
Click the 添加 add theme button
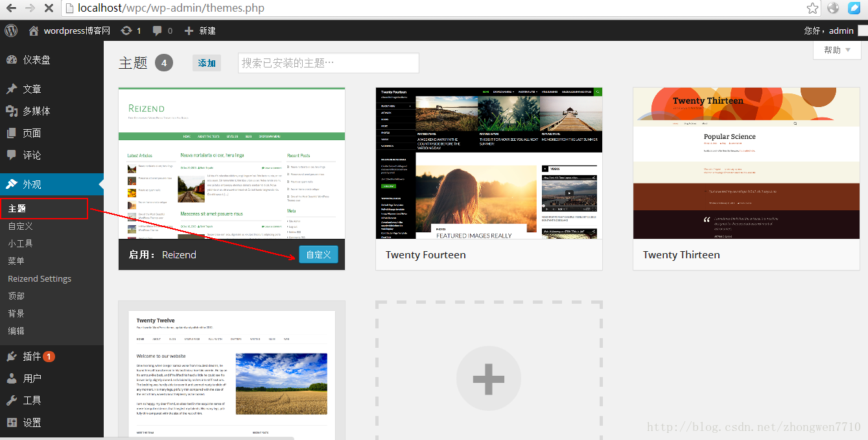(207, 63)
